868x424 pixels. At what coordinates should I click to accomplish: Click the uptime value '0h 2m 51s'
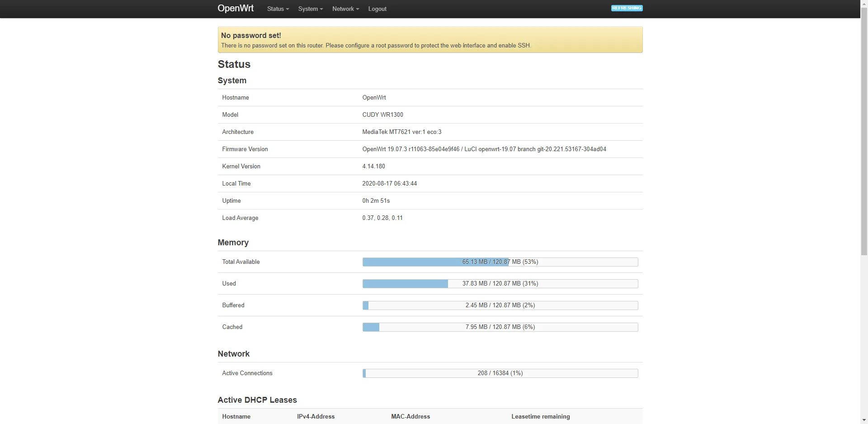pyautogui.click(x=376, y=201)
